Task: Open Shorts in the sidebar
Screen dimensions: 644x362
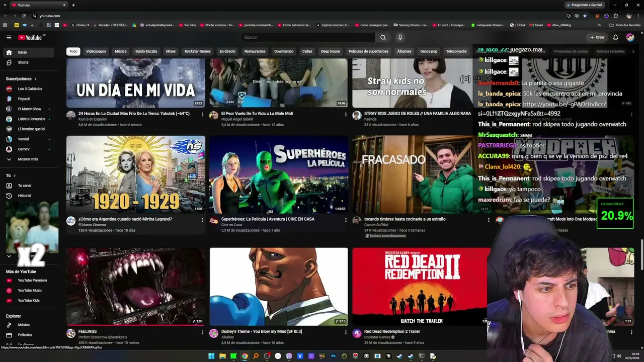Action: tap(29, 62)
